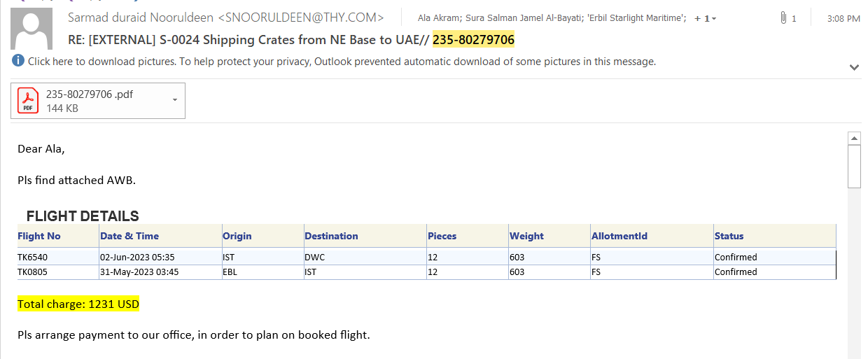Click the sender's profile avatar picture

pyautogui.click(x=31, y=30)
